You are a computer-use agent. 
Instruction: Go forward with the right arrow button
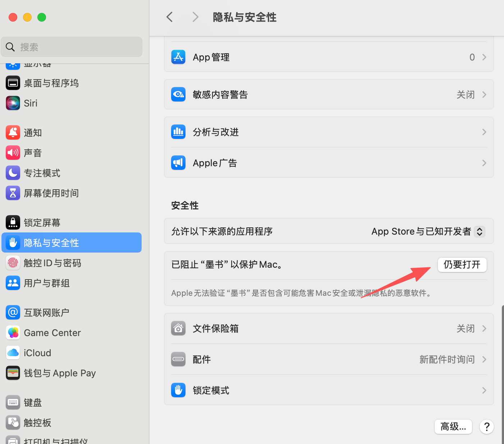coord(195,17)
